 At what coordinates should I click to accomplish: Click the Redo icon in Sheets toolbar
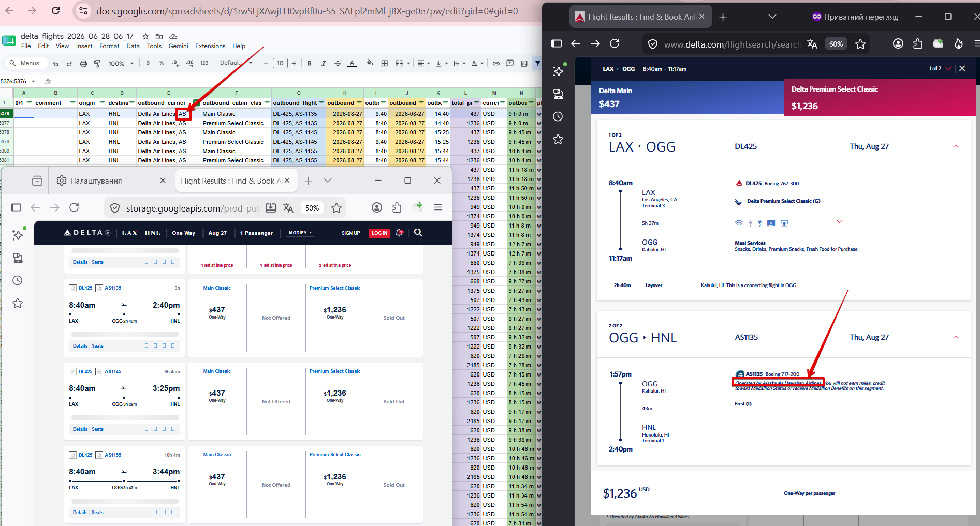pos(69,63)
